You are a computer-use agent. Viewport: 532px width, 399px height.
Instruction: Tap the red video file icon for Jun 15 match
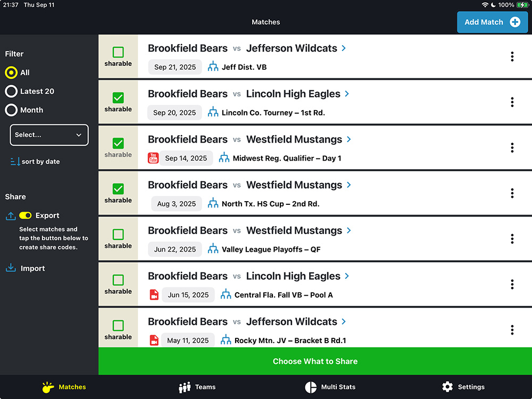click(154, 295)
